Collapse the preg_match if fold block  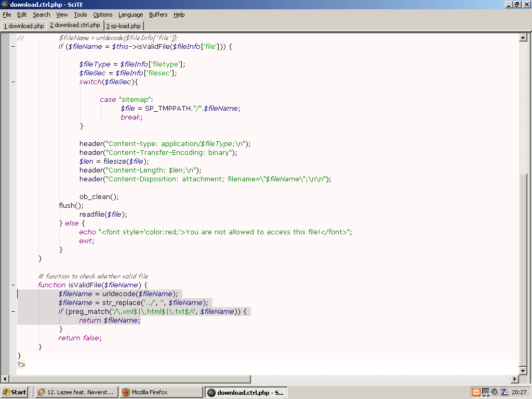tap(13, 312)
